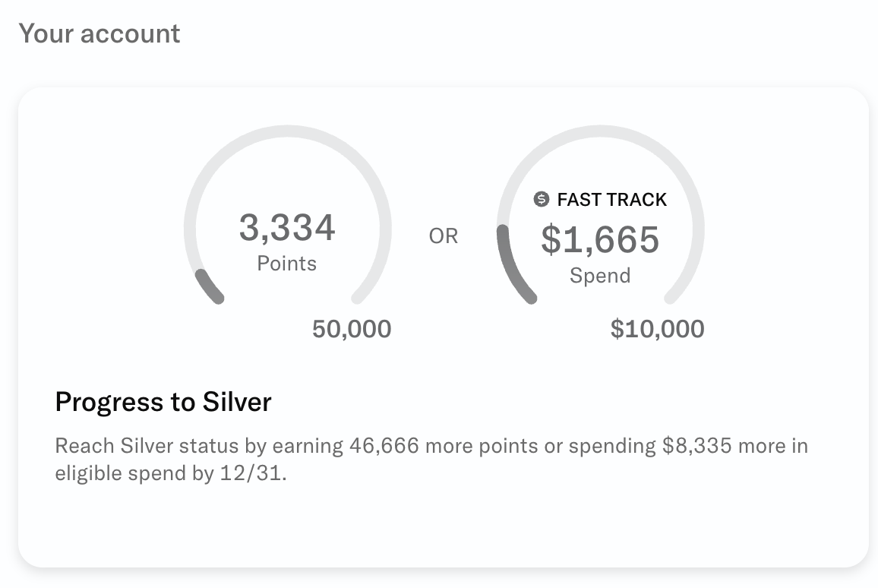This screenshot has height=588, width=878.
Task: Click the dollar sign icon on FAST TRACK badge
Action: click(541, 200)
